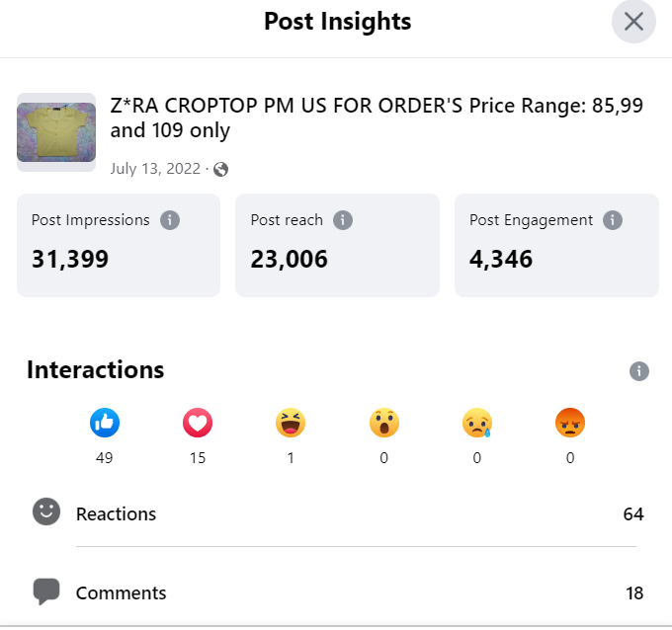The image size is (672, 630).
Task: Click the Wow reaction icon
Action: click(383, 424)
